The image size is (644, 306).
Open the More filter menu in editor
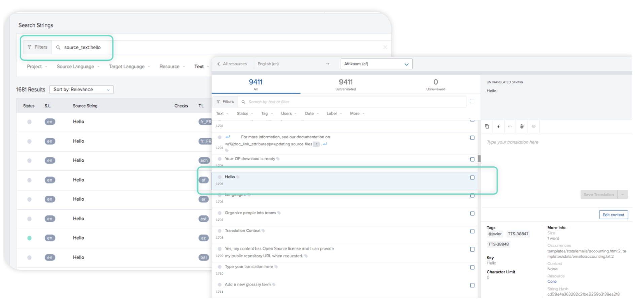pyautogui.click(x=357, y=114)
